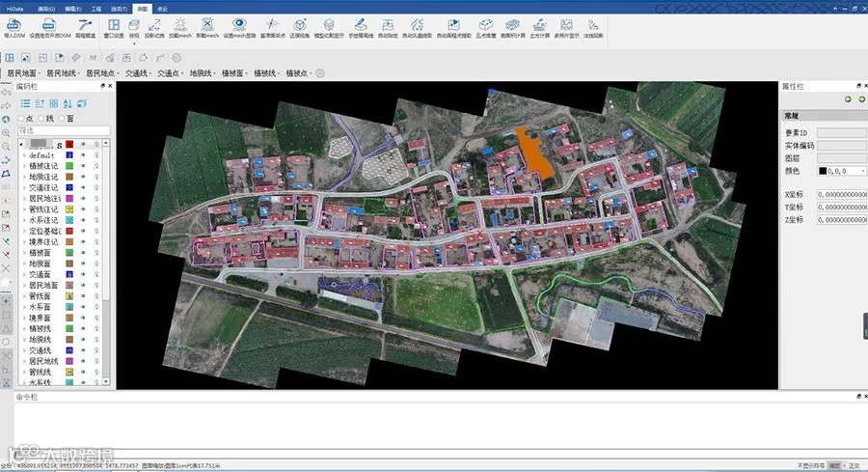Click the color swatch of 交通注记 layer
Viewport: 868px width, 472px height.
69,187
